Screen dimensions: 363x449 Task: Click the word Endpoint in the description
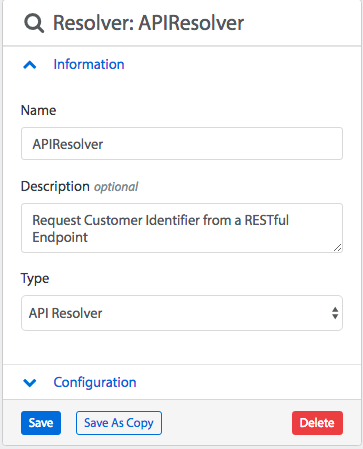60,237
